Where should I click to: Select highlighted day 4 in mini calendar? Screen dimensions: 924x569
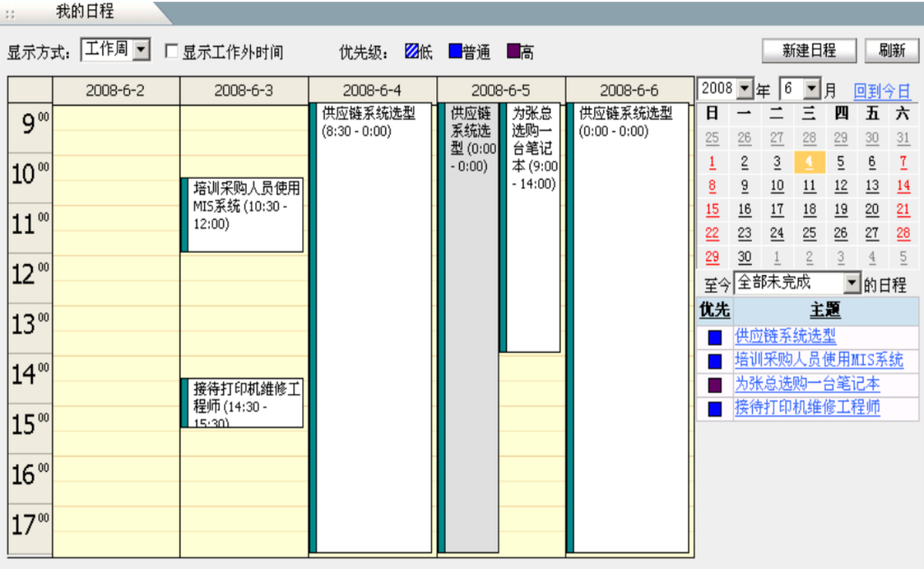click(x=809, y=162)
